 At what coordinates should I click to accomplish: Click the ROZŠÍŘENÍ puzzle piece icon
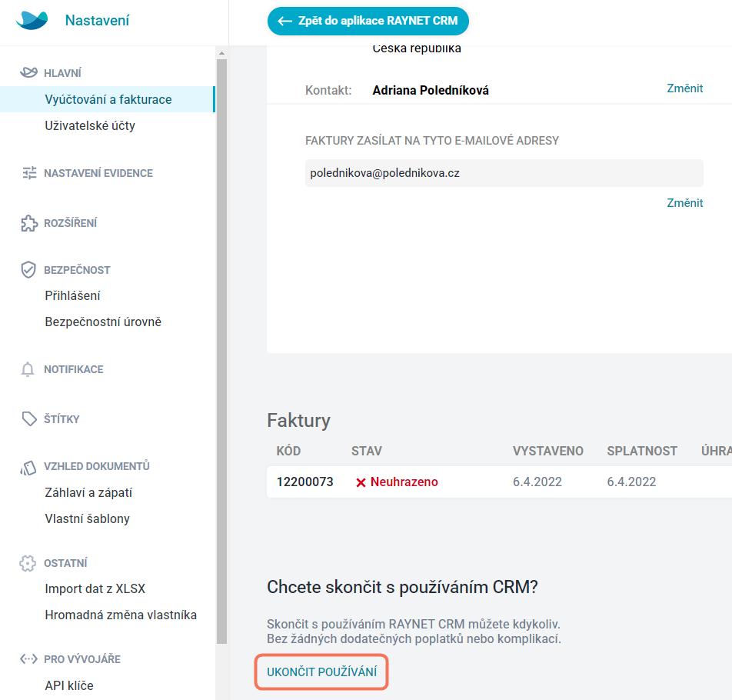coord(29,223)
